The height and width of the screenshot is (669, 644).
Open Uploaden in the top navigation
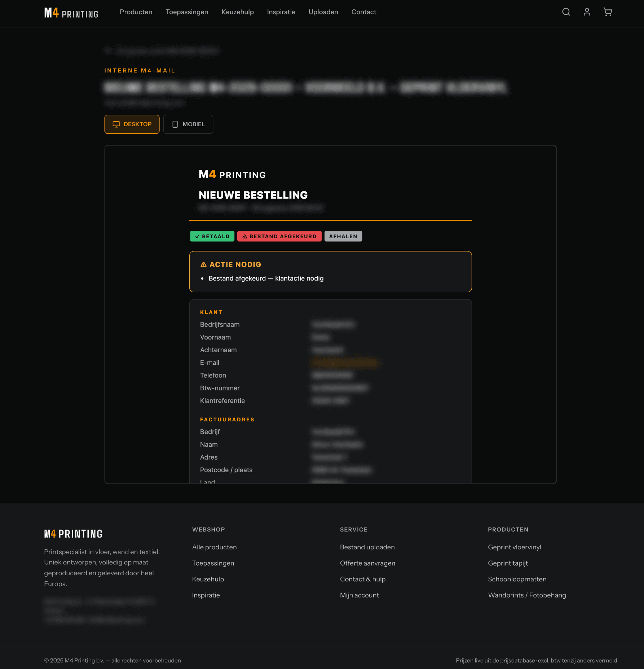pos(323,12)
